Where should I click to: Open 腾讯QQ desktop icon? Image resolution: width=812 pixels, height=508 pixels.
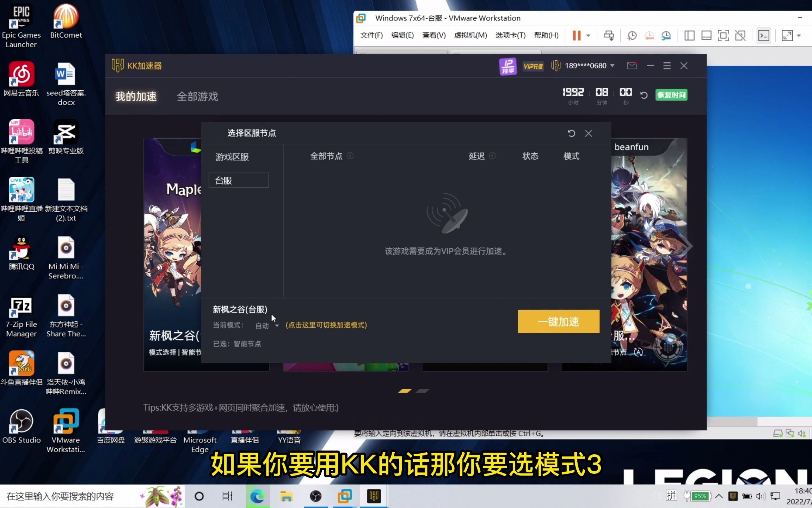coord(21,253)
